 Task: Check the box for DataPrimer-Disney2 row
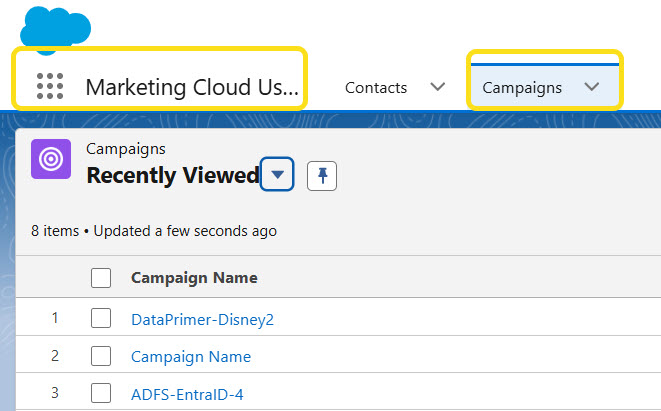(x=101, y=318)
